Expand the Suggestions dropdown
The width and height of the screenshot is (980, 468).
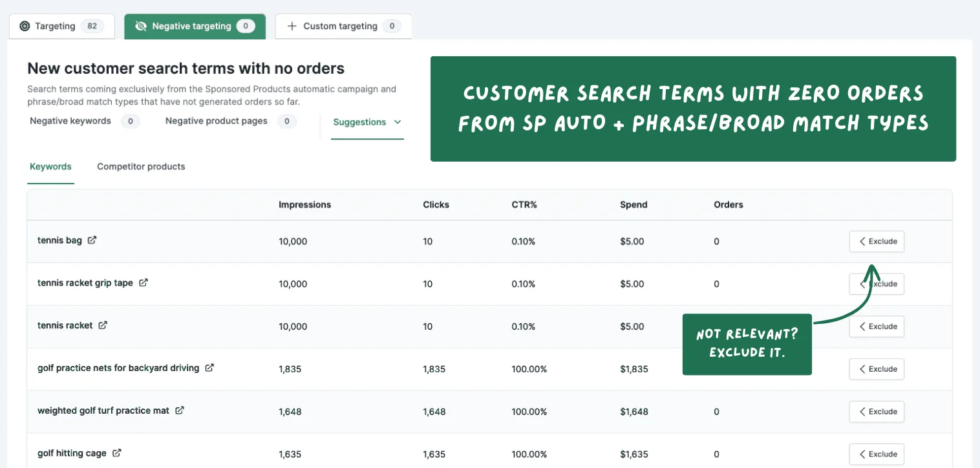(x=367, y=122)
